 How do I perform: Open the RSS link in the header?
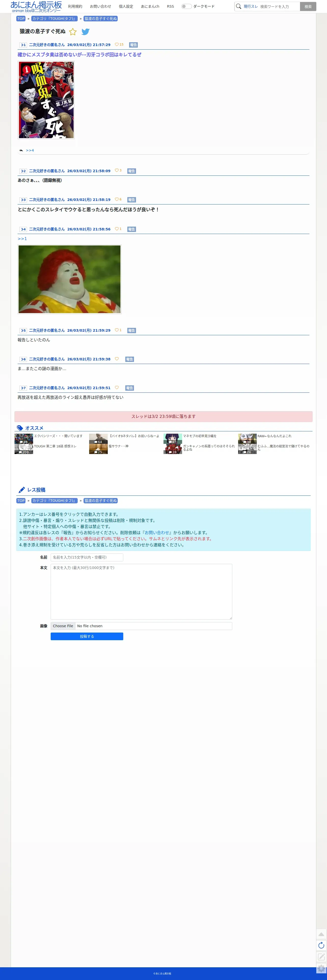[x=170, y=6]
